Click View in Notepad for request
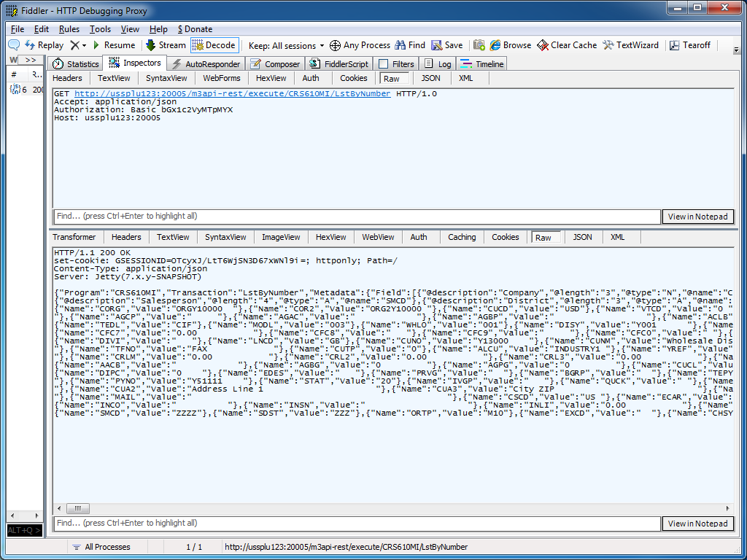747x560 pixels. point(697,217)
